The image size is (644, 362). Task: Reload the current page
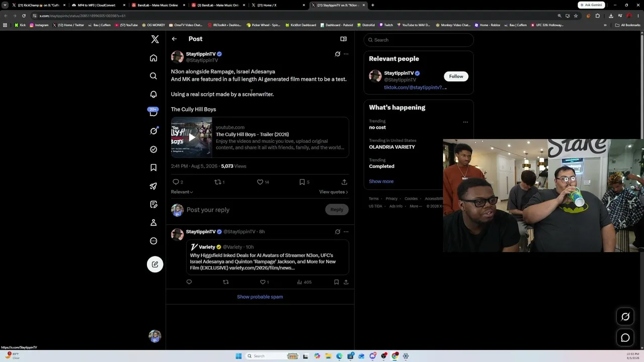[x=24, y=16]
